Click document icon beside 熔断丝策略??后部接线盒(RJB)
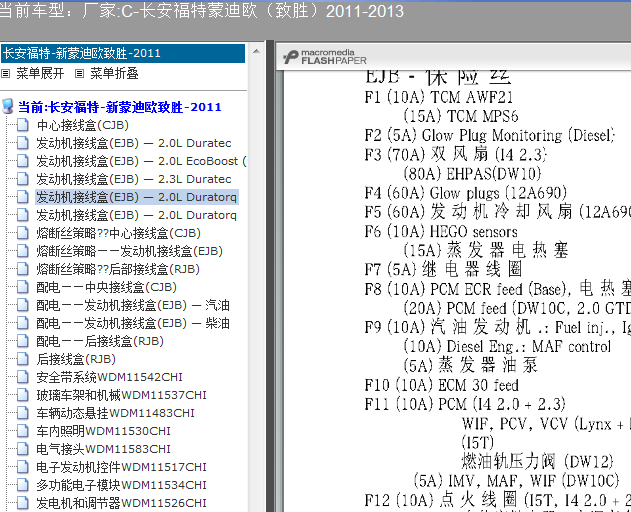 click(x=23, y=269)
